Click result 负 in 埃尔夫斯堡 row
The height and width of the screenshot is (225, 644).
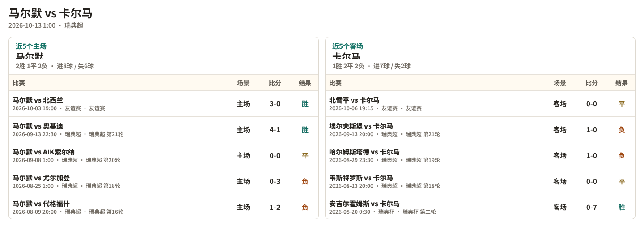point(622,129)
